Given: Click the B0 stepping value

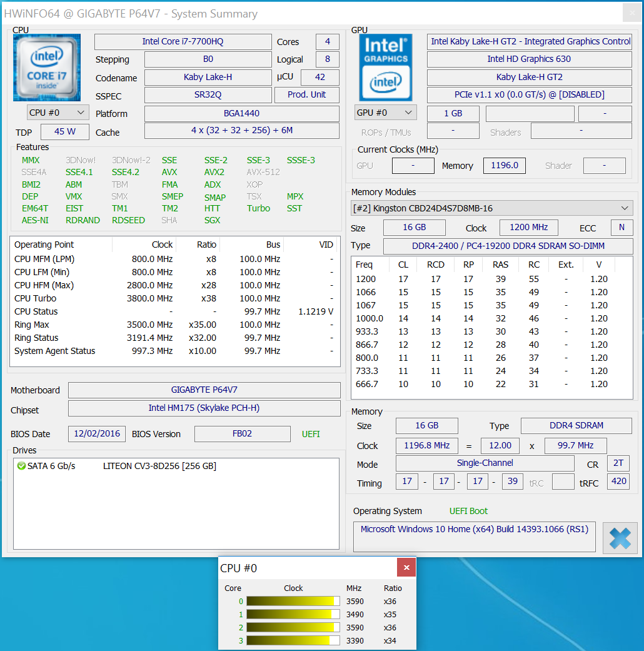Looking at the screenshot, I should point(208,59).
